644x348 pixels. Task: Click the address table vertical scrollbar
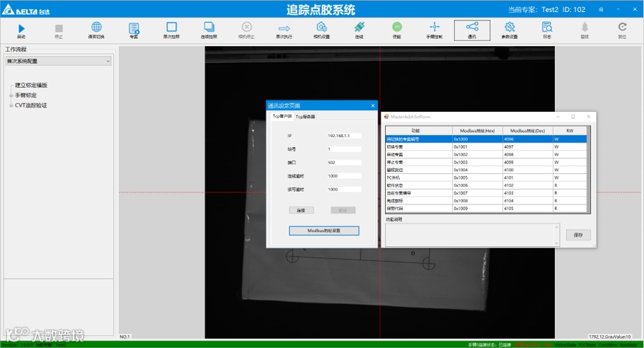(x=589, y=170)
